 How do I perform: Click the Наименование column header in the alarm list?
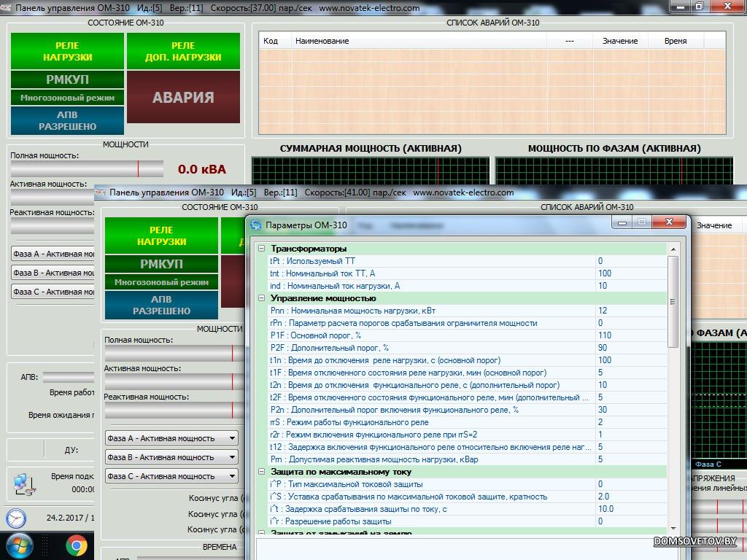coord(419,41)
